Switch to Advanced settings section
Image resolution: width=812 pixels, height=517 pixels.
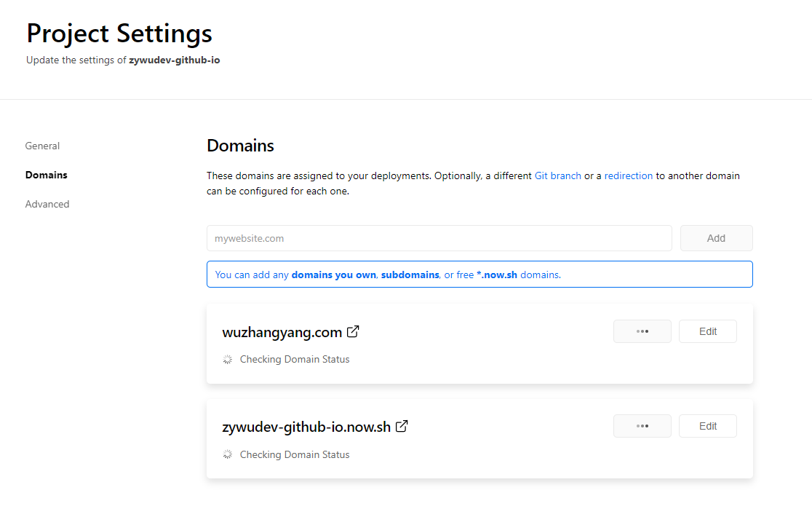pyautogui.click(x=47, y=204)
